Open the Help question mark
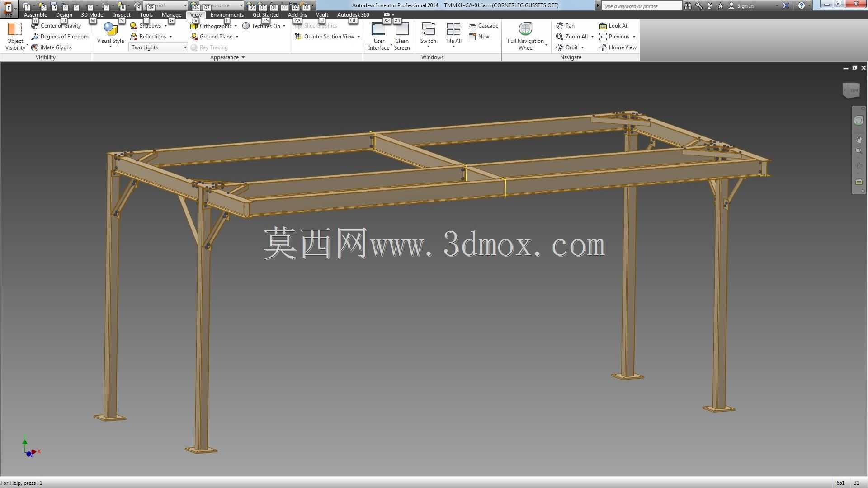The width and height of the screenshot is (868, 488). 801,6
